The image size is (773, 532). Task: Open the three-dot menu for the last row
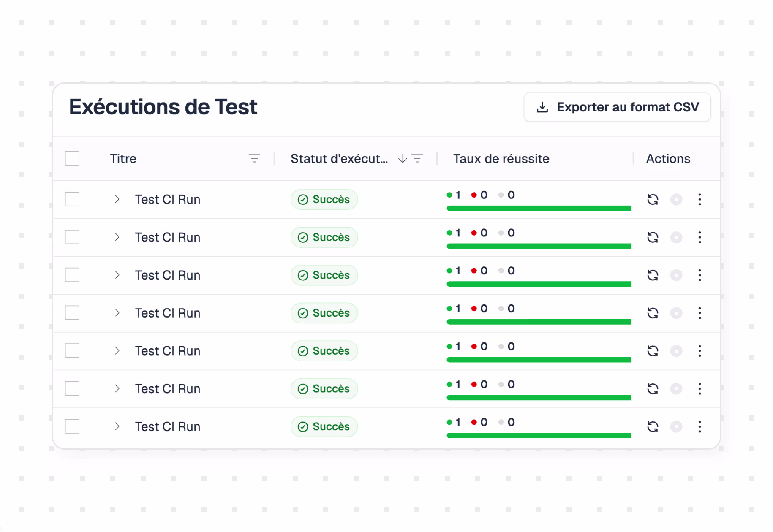[700, 426]
